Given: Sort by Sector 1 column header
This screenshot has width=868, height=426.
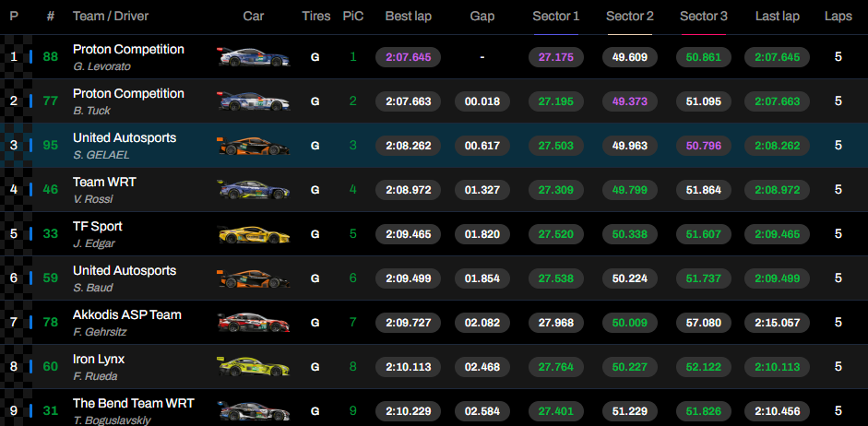Looking at the screenshot, I should click(556, 17).
